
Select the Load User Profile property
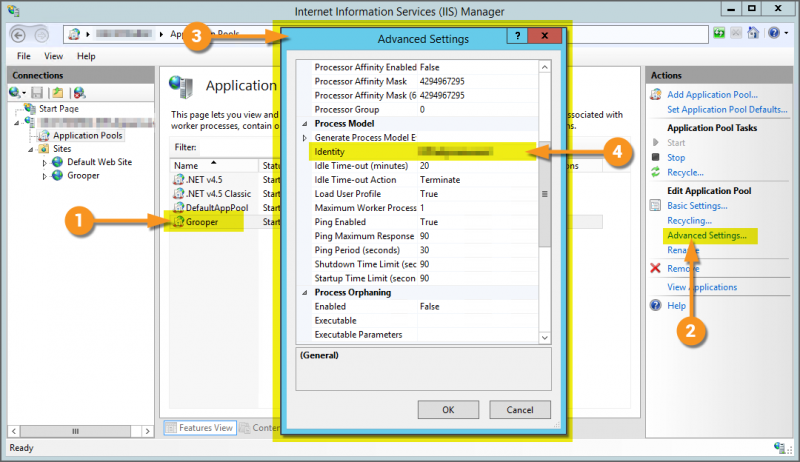pyautogui.click(x=423, y=194)
